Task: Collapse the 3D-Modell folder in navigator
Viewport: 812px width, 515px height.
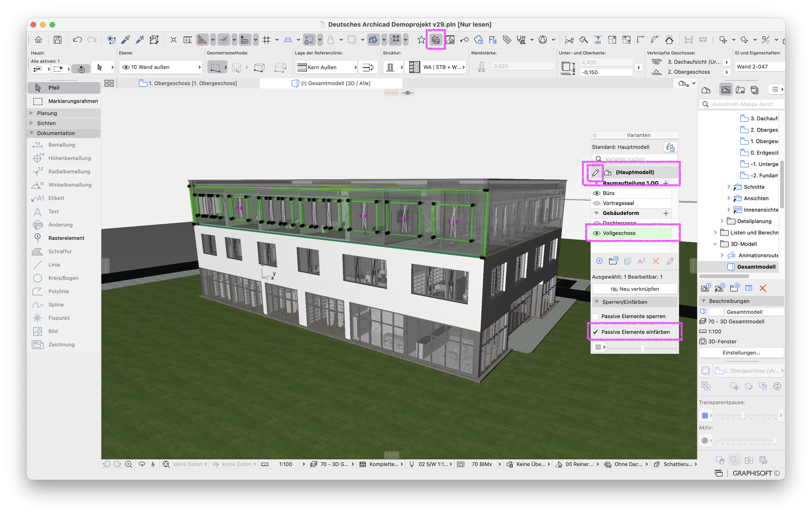Action: click(x=715, y=244)
